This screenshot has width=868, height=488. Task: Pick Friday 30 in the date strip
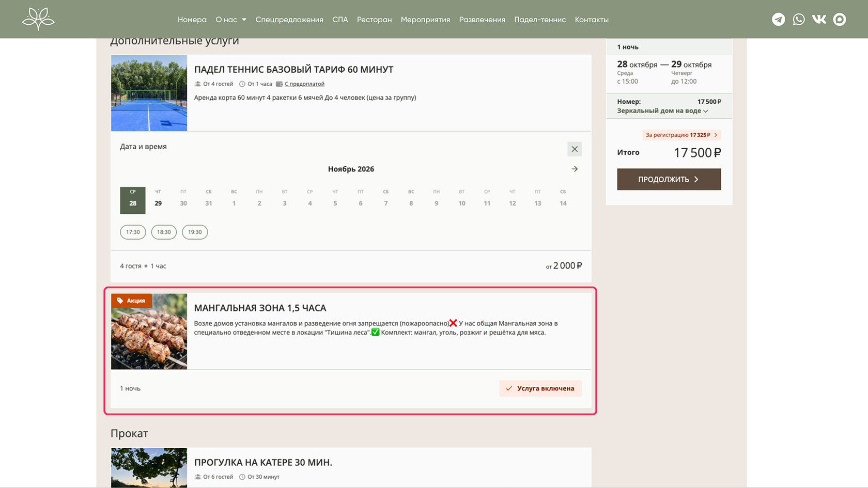(x=183, y=200)
